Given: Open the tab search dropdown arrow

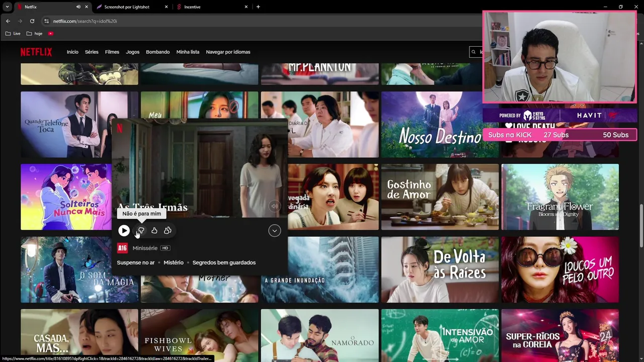Looking at the screenshot, I should (x=7, y=7).
